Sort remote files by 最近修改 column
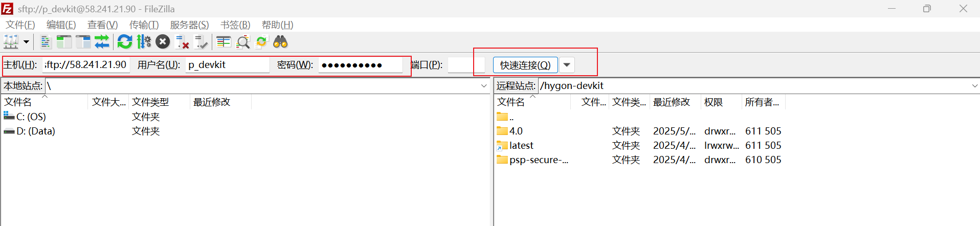The height and width of the screenshot is (226, 980). pos(675,102)
